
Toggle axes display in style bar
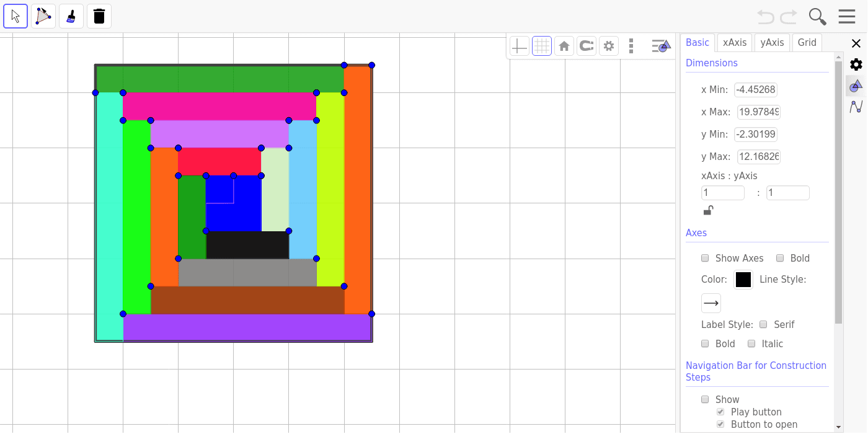coord(519,46)
